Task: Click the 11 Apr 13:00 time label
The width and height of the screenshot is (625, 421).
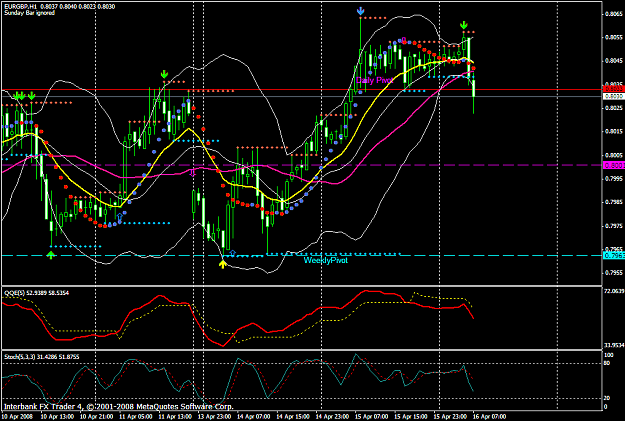Action: tap(175, 417)
